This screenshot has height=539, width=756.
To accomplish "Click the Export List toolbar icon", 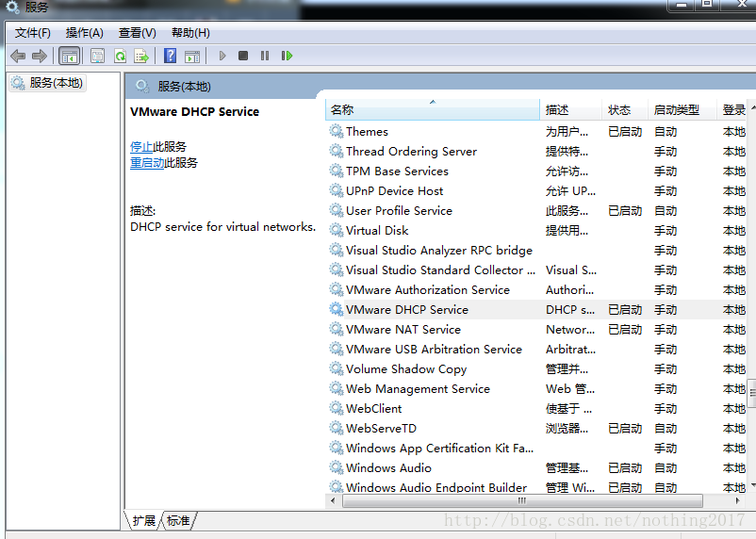I will (141, 56).
